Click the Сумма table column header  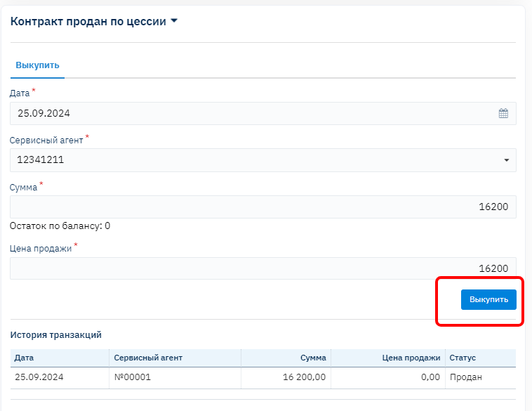click(313, 358)
